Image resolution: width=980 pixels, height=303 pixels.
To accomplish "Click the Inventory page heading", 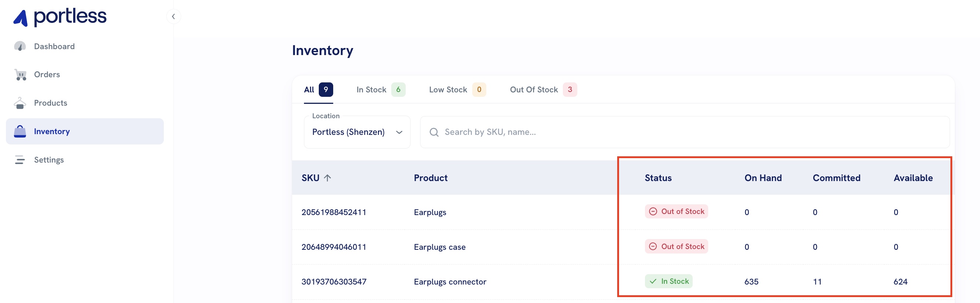I will click(322, 51).
